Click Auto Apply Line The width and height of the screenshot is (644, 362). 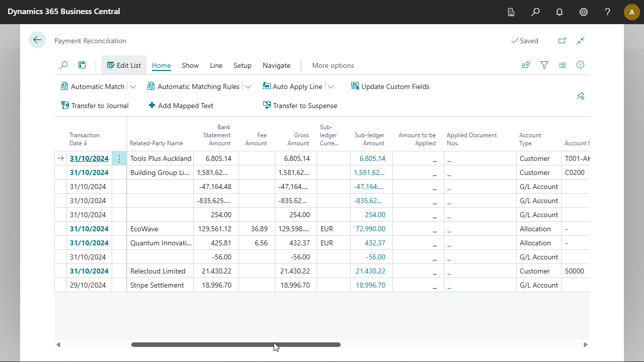pyautogui.click(x=292, y=86)
